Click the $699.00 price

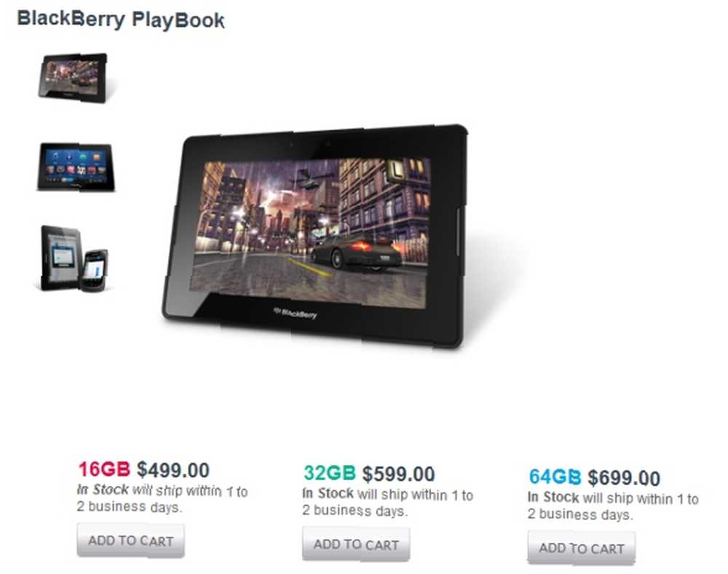(x=624, y=477)
